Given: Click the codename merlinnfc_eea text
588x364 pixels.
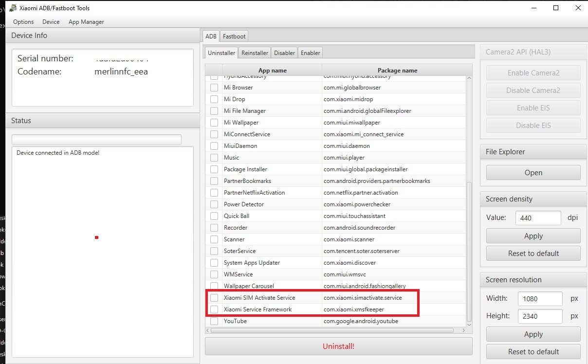Looking at the screenshot, I should click(x=121, y=72).
